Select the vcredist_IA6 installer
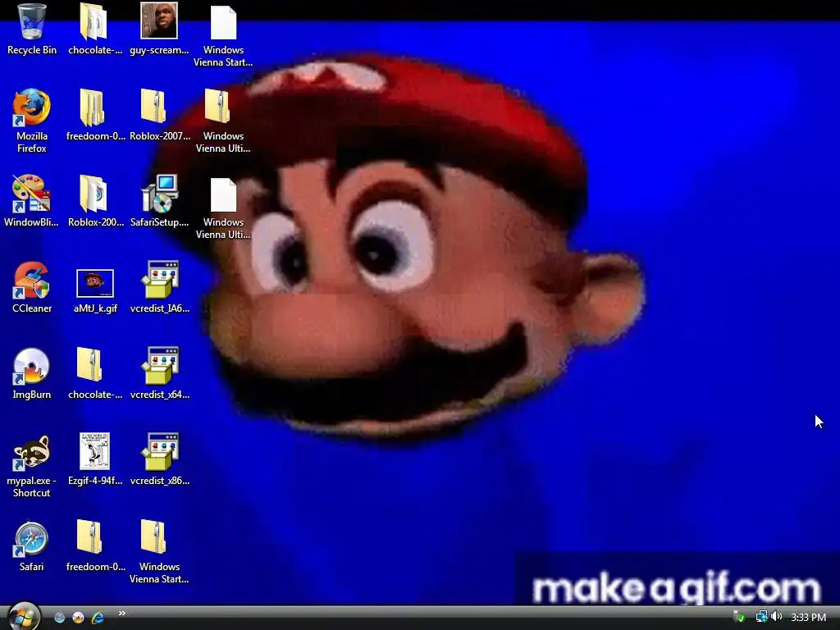This screenshot has height=630, width=840. [160, 280]
